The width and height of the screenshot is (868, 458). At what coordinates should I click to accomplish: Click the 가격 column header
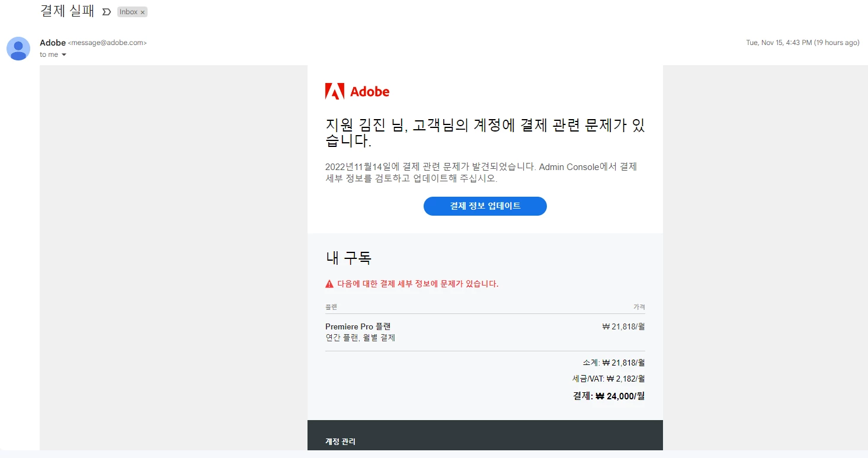pyautogui.click(x=639, y=307)
